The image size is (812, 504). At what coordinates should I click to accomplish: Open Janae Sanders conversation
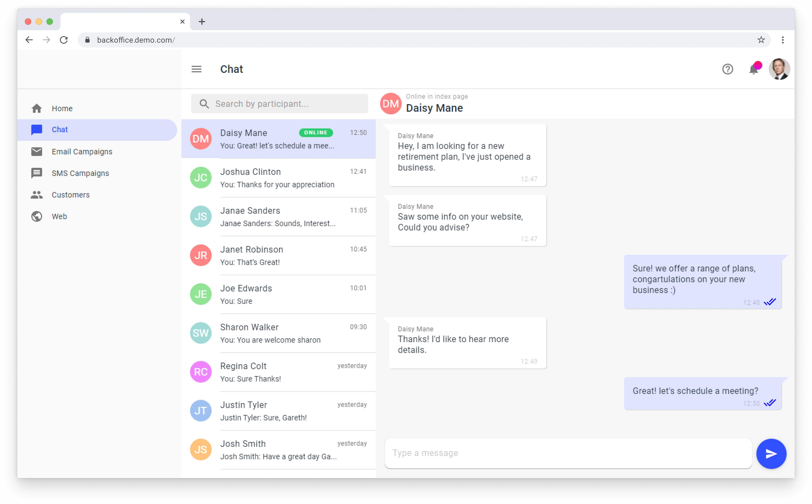click(278, 217)
